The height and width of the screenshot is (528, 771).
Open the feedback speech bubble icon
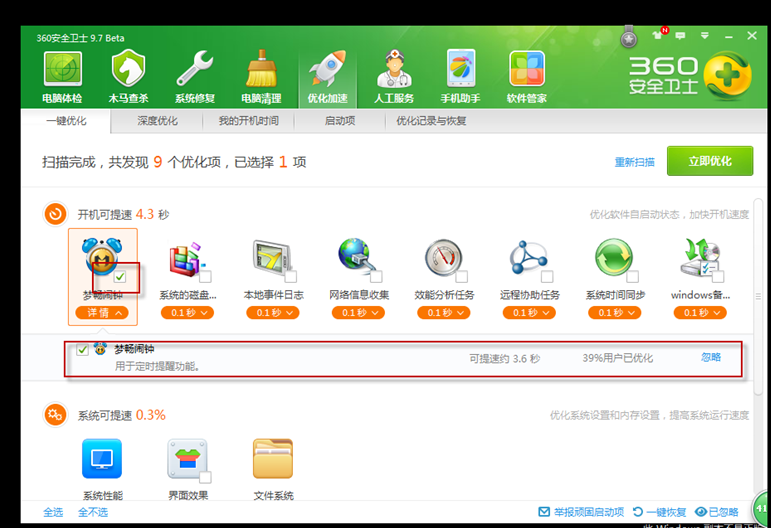point(681,35)
